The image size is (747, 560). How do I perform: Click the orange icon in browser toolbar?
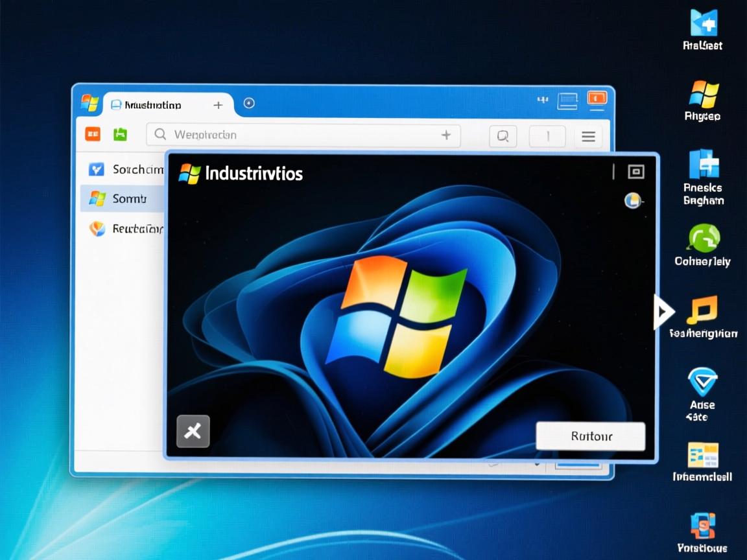(93, 135)
